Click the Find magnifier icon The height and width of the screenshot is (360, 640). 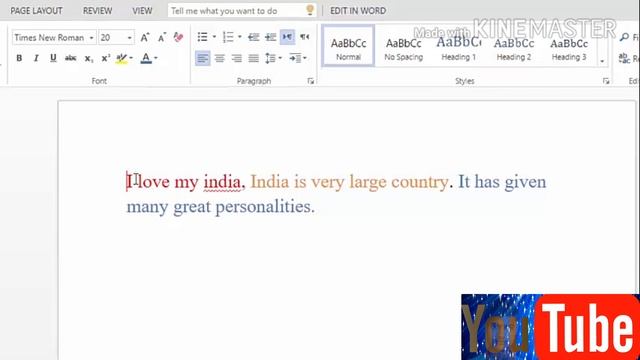[624, 37]
